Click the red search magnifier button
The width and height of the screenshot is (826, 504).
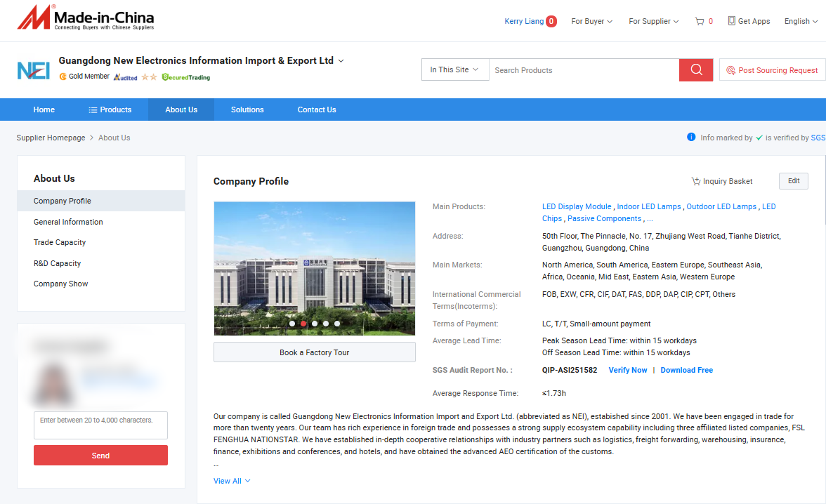696,69
